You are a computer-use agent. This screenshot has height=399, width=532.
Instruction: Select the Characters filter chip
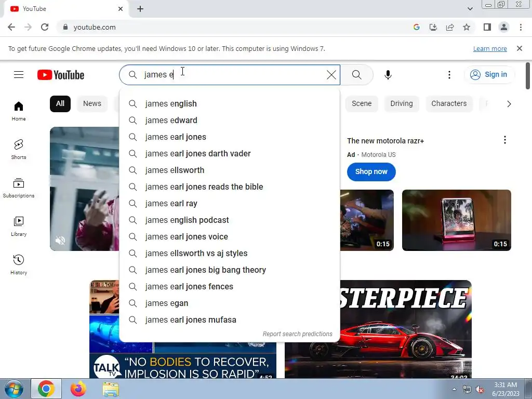click(x=449, y=103)
